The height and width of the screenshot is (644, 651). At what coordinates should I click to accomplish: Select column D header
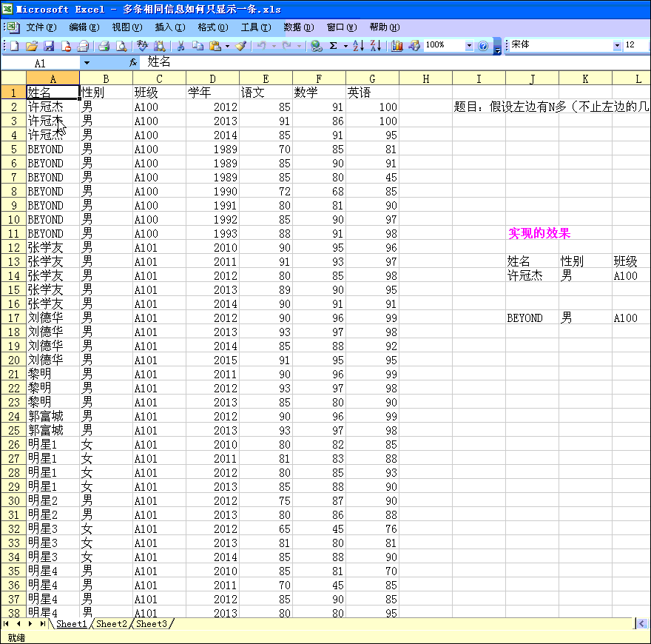212,78
